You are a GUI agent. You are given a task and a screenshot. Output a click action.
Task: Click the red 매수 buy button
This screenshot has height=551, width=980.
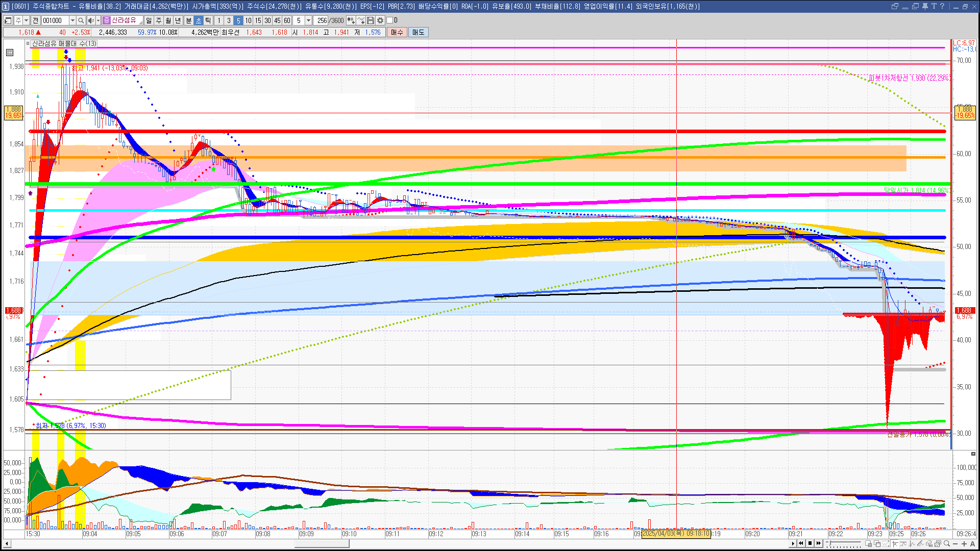point(397,32)
